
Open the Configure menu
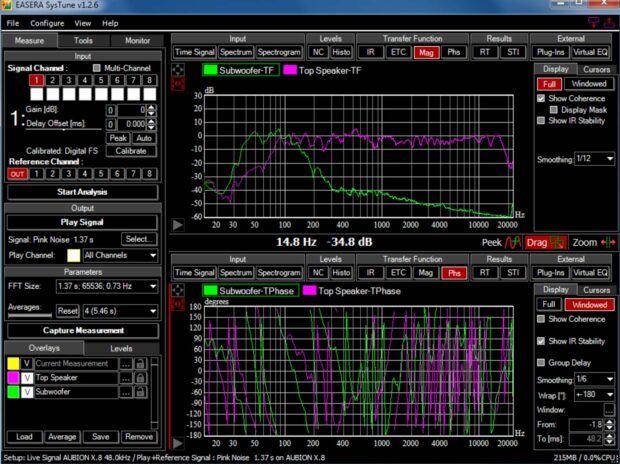47,23
